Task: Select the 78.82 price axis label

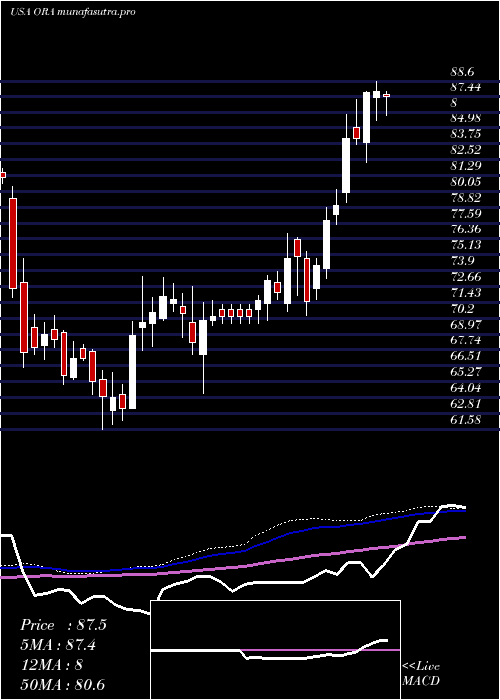Action: (466, 198)
